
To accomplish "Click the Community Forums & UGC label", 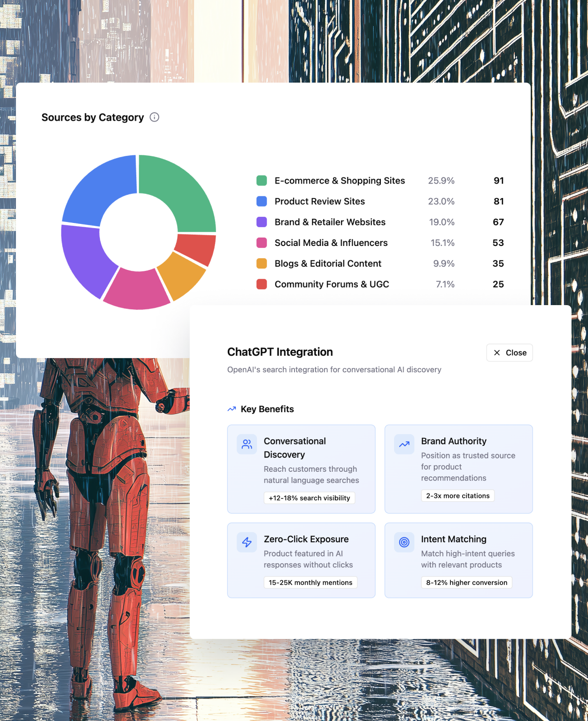I will click(x=332, y=284).
